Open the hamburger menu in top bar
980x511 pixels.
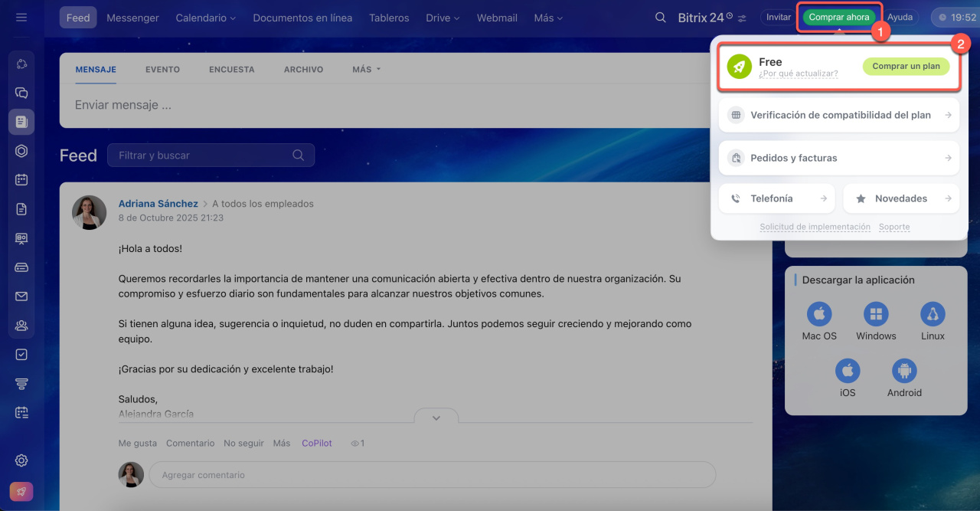[x=21, y=17]
